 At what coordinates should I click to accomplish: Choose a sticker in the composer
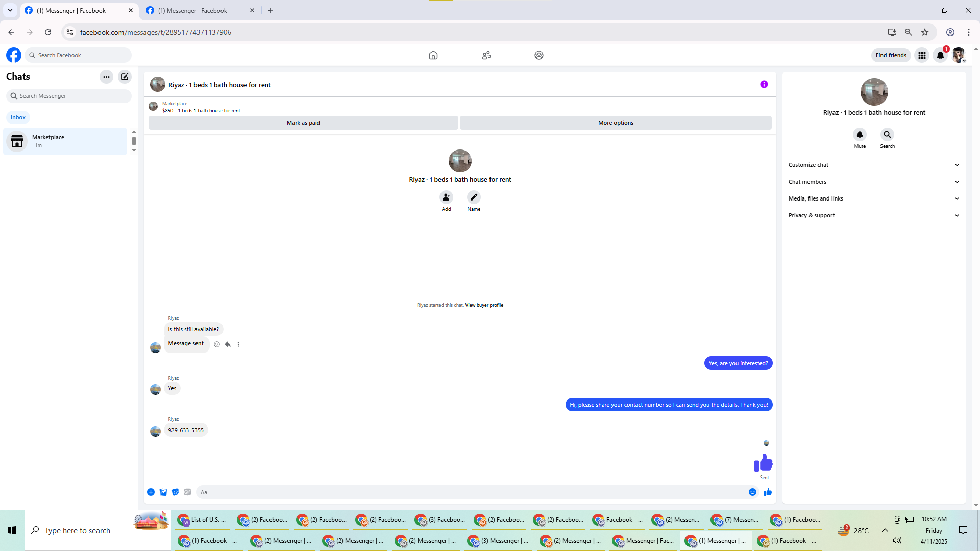coord(176,492)
